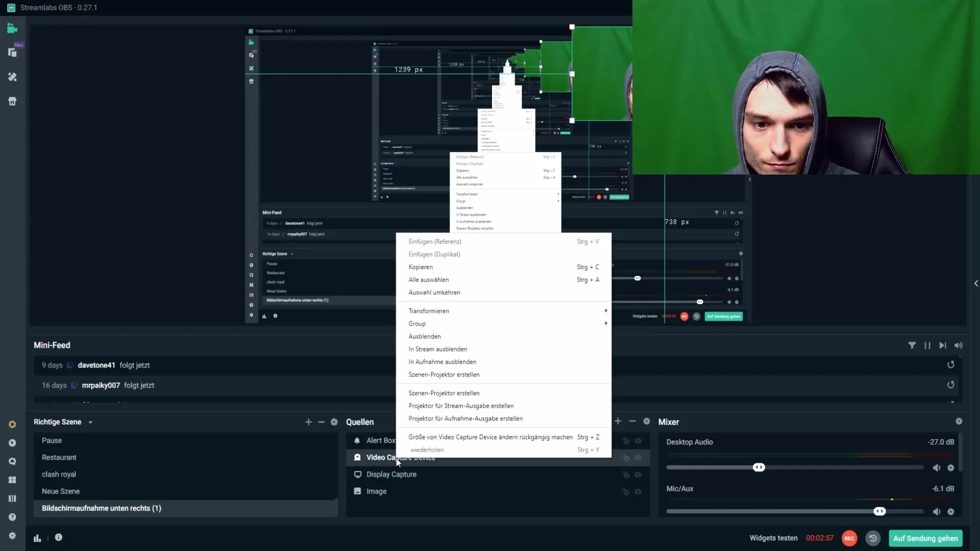Click the filter icon in Mini-Feed
Image resolution: width=980 pixels, height=551 pixels.
click(912, 345)
